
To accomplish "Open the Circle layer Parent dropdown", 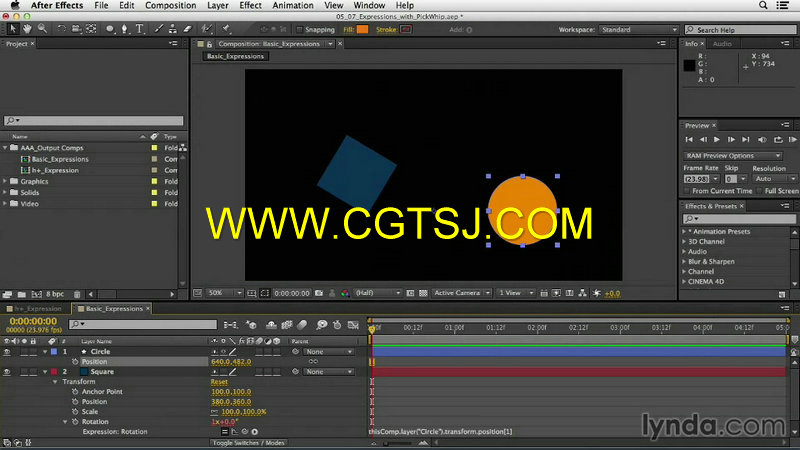I will tap(329, 352).
